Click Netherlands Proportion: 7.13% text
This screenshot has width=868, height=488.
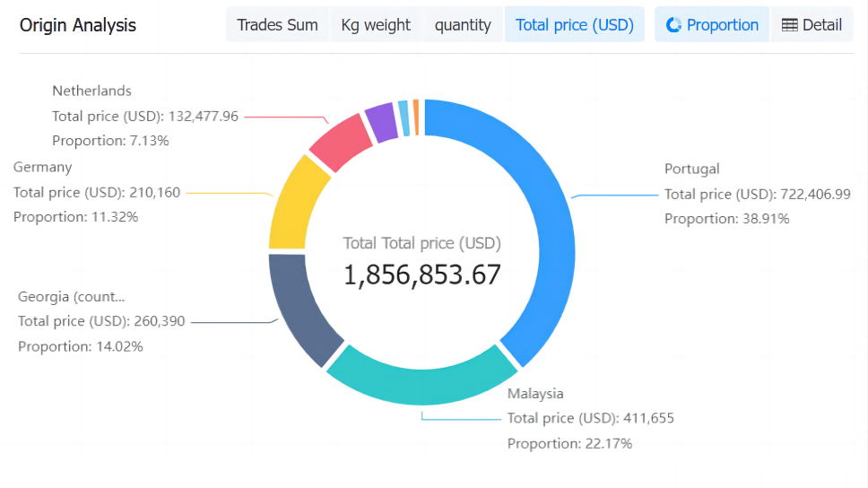click(x=110, y=141)
